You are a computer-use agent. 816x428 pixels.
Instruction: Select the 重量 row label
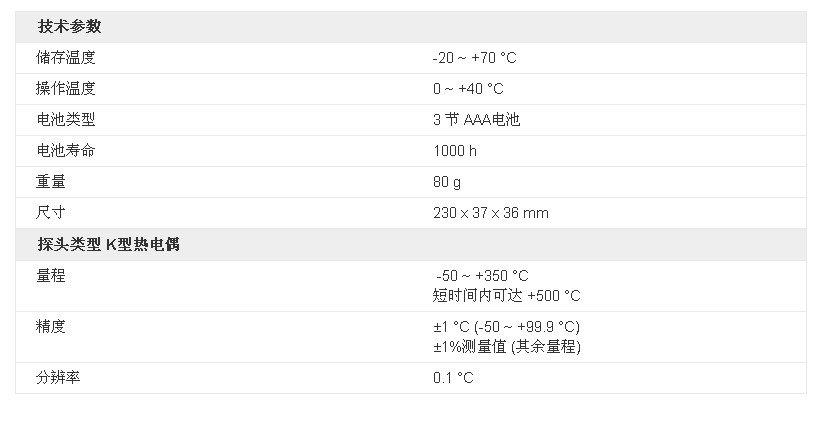(x=50, y=182)
